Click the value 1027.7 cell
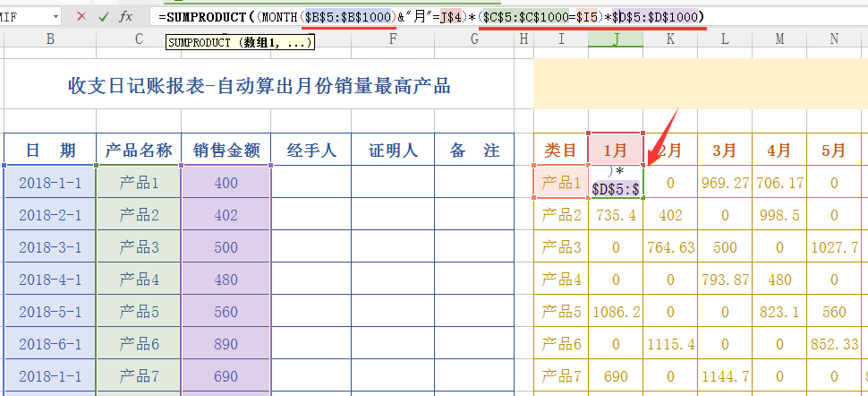The height and width of the screenshot is (396, 868). click(834, 246)
